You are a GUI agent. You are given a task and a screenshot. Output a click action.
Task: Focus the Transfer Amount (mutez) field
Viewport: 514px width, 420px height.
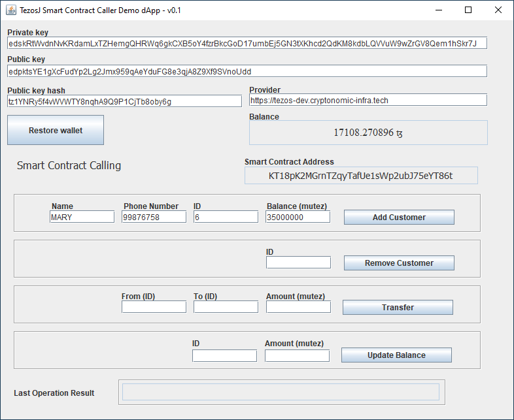(x=299, y=307)
